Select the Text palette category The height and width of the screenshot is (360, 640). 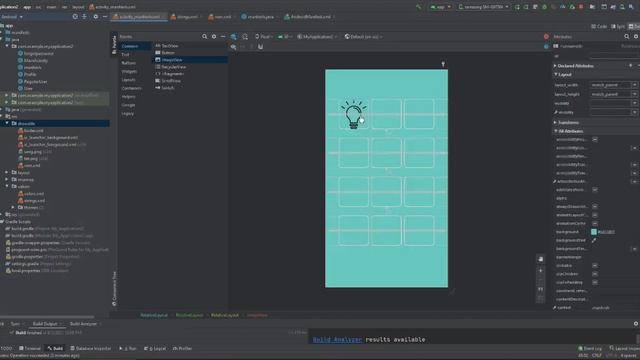[125, 55]
